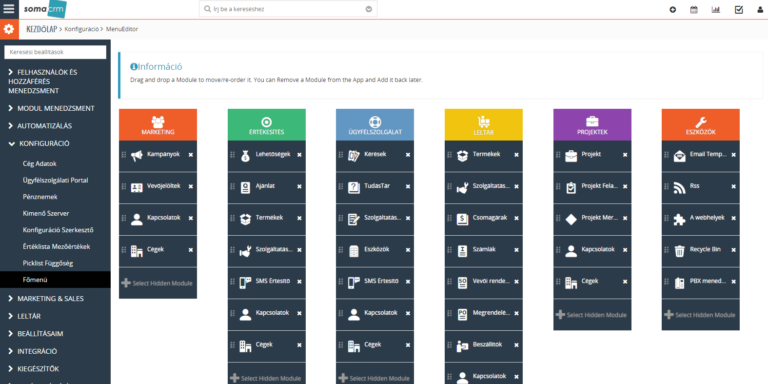The width and height of the screenshot is (768, 384).
Task: Click the Kérések ticket icon
Action: 354,156
